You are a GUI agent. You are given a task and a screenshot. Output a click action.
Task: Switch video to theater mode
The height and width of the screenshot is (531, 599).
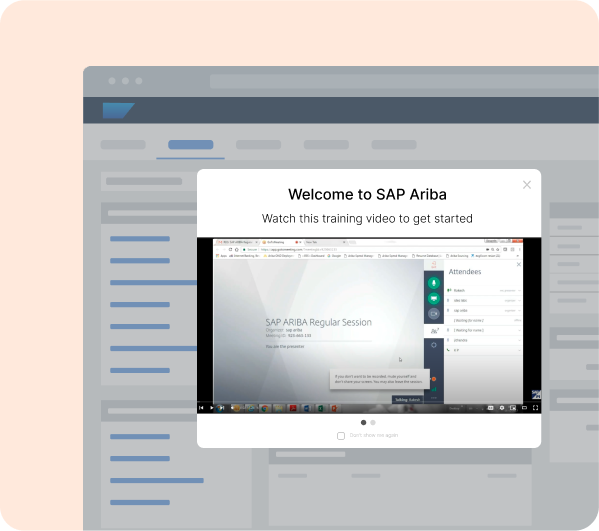[524, 408]
